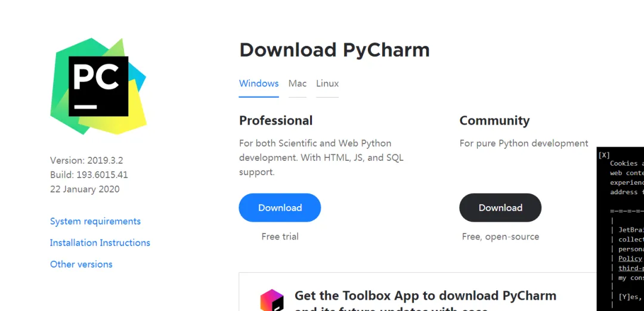Switch to the Windows tab
This screenshot has height=311, width=644.
pyautogui.click(x=259, y=83)
